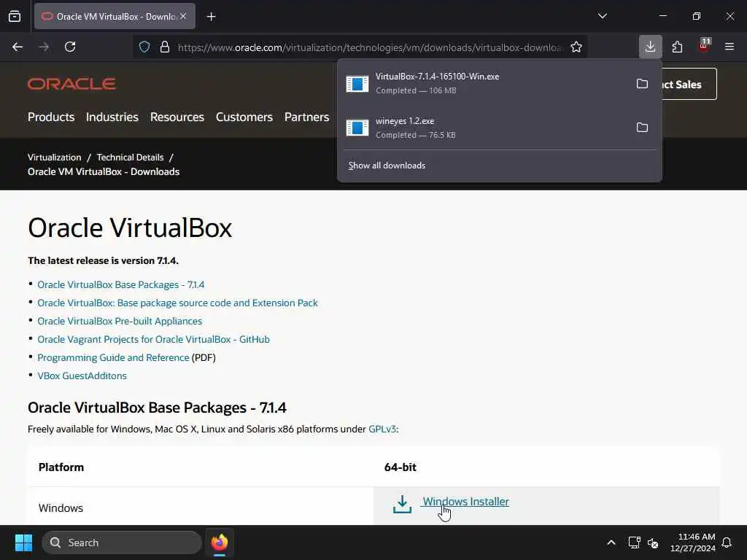Viewport: 747px width, 560px height.
Task: Open the Products menu
Action: click(x=51, y=117)
